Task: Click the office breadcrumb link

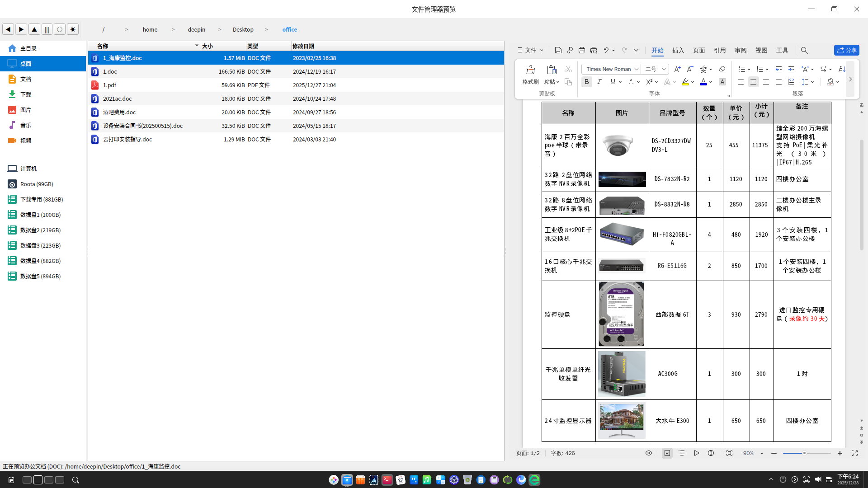Action: coord(290,29)
